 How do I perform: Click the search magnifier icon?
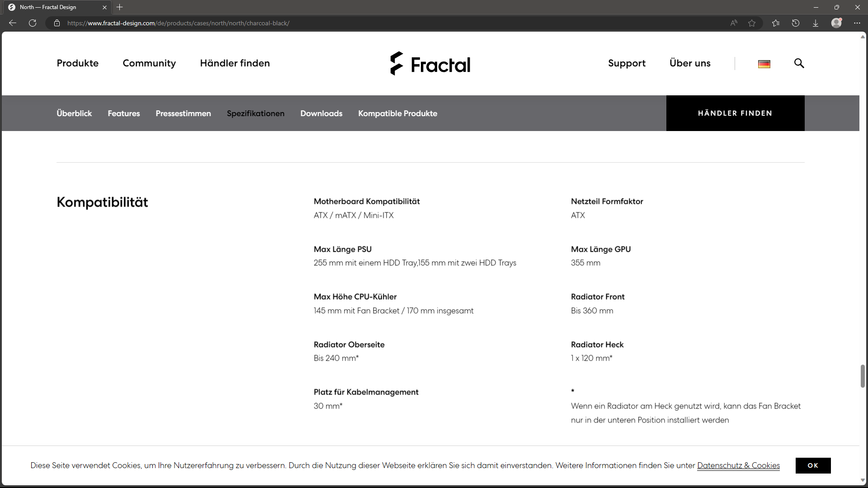click(799, 63)
